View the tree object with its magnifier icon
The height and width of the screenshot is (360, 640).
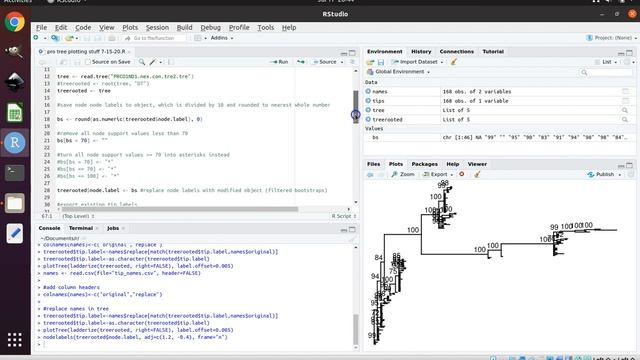click(624, 110)
